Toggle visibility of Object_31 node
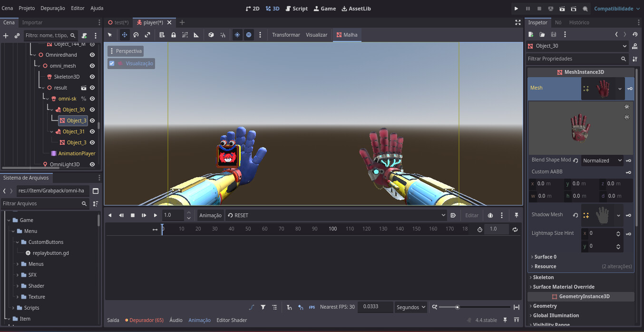644x332 pixels. (92, 131)
